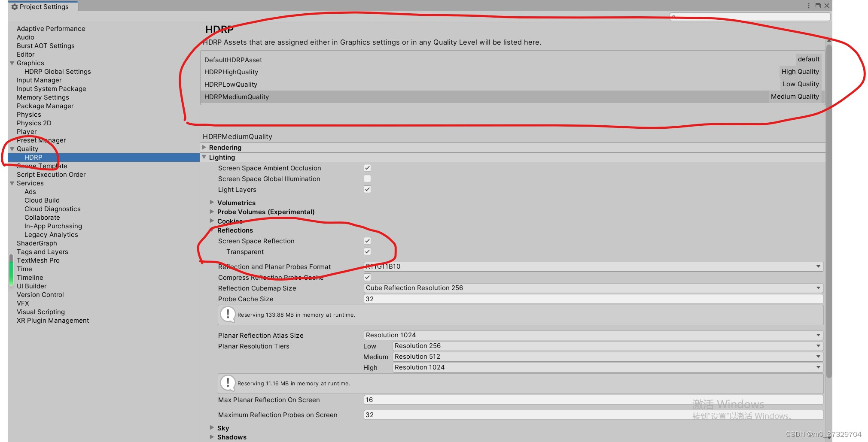The height and width of the screenshot is (442, 868).
Task: Open Cloud Build service settings
Action: click(x=42, y=200)
